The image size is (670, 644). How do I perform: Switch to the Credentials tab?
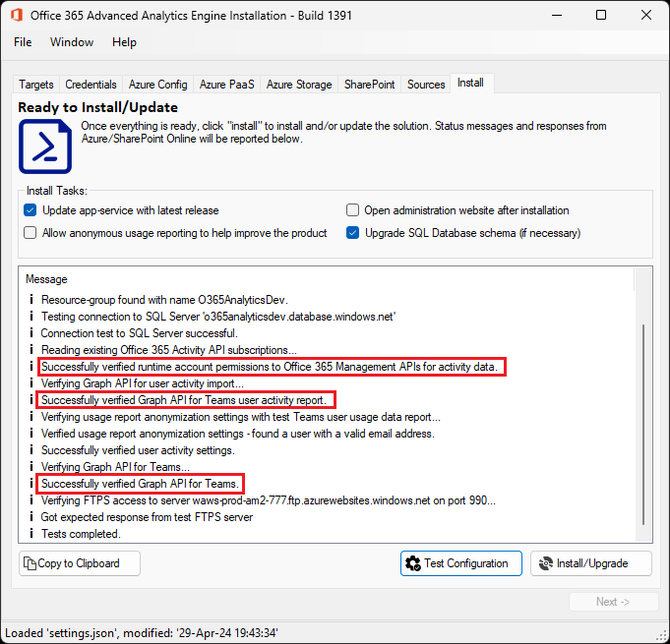click(91, 85)
